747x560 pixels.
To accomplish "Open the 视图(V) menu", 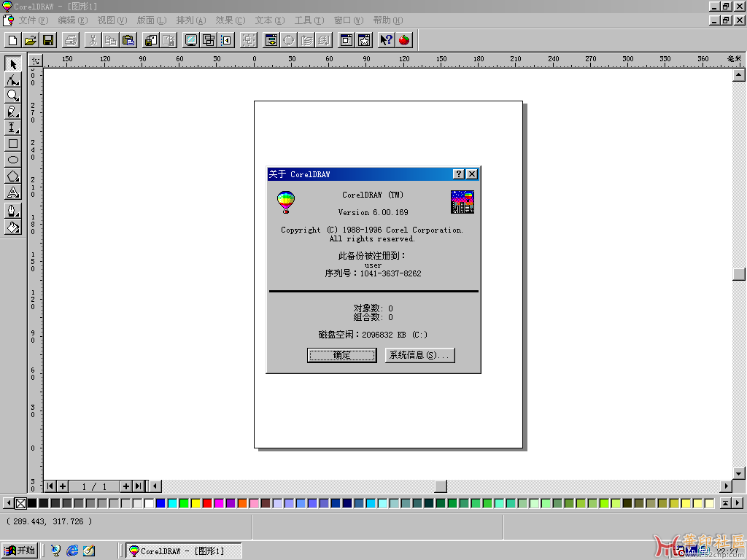I will [x=112, y=20].
